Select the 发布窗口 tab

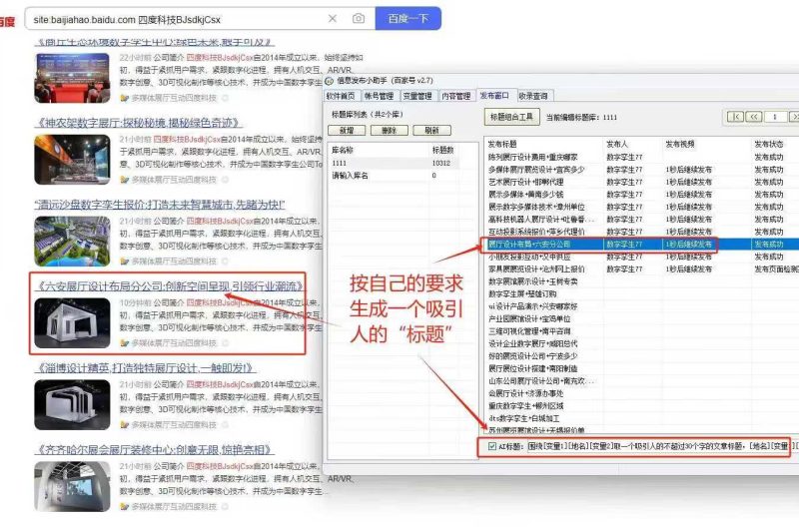(494, 95)
